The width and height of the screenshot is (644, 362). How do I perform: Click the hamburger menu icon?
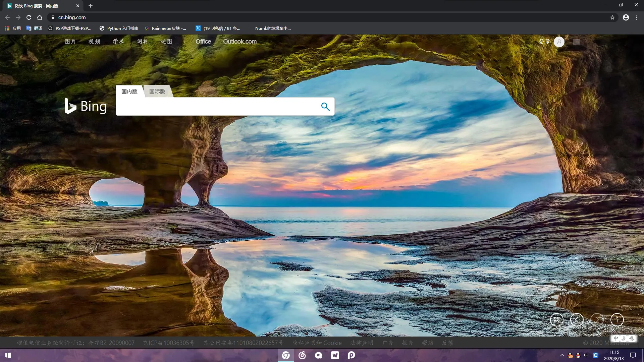pos(576,42)
